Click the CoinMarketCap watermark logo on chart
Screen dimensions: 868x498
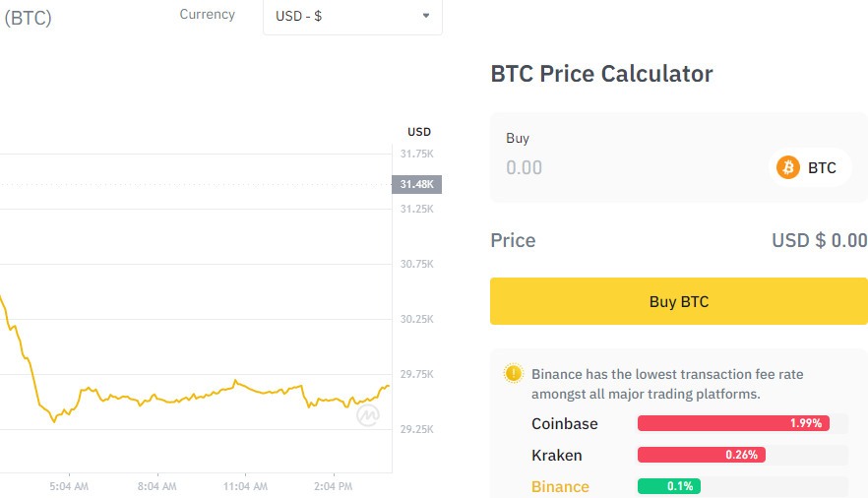point(368,416)
